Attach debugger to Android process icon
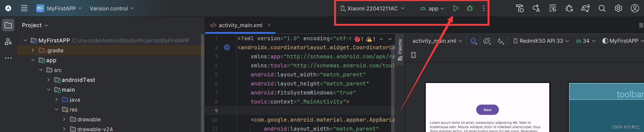 pyautogui.click(x=569, y=8)
